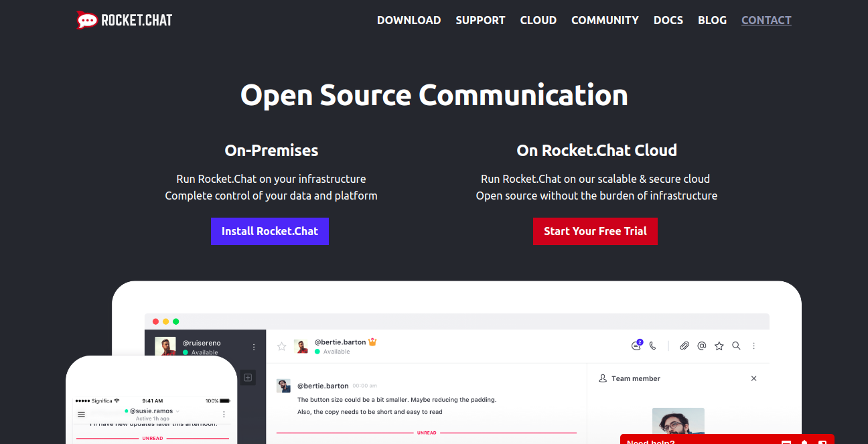Click the red window close dot
Image resolution: width=868 pixels, height=444 pixels.
[x=156, y=321]
